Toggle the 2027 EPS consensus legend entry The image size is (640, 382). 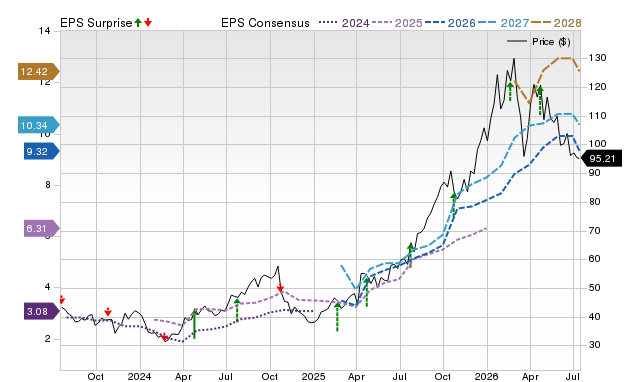coord(504,23)
